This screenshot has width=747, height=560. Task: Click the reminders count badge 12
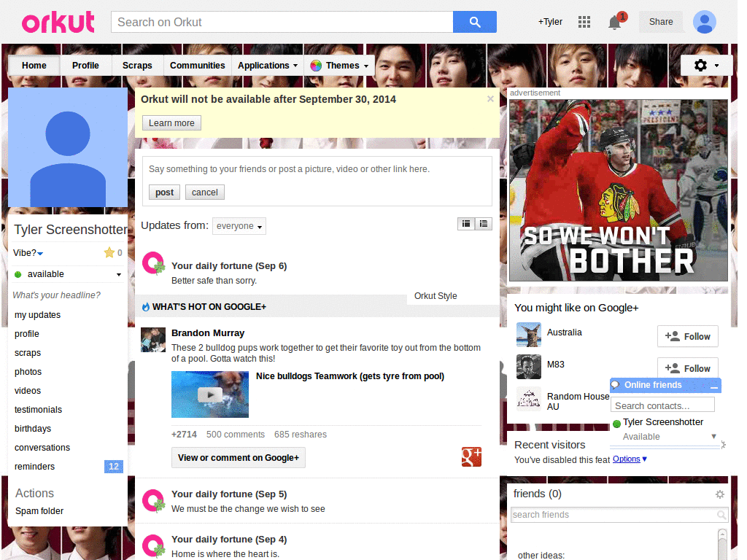(113, 467)
